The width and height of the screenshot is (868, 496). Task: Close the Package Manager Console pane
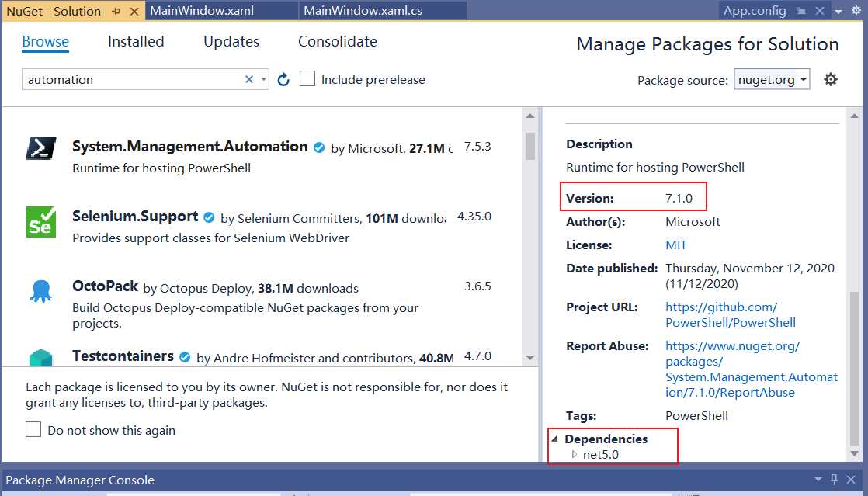851,480
